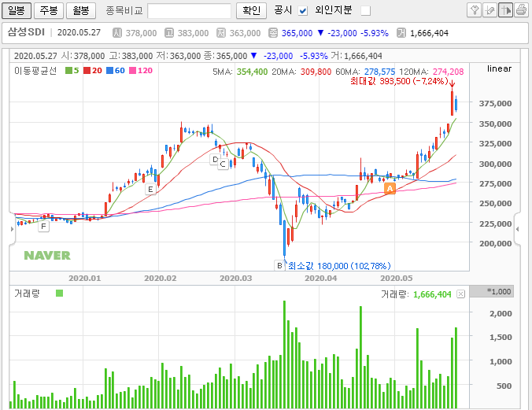Open disclosure marker F on chart
Screen dimensions: 532x410
pos(43,227)
